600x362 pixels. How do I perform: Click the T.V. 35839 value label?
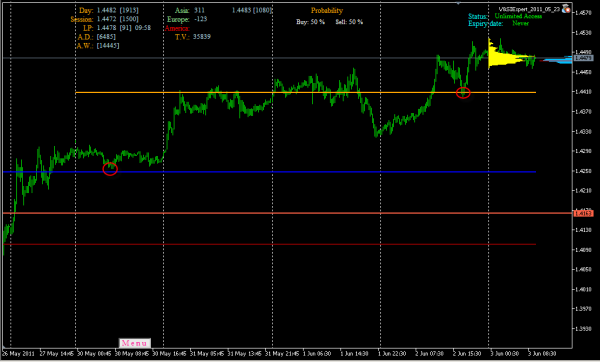pyautogui.click(x=193, y=37)
